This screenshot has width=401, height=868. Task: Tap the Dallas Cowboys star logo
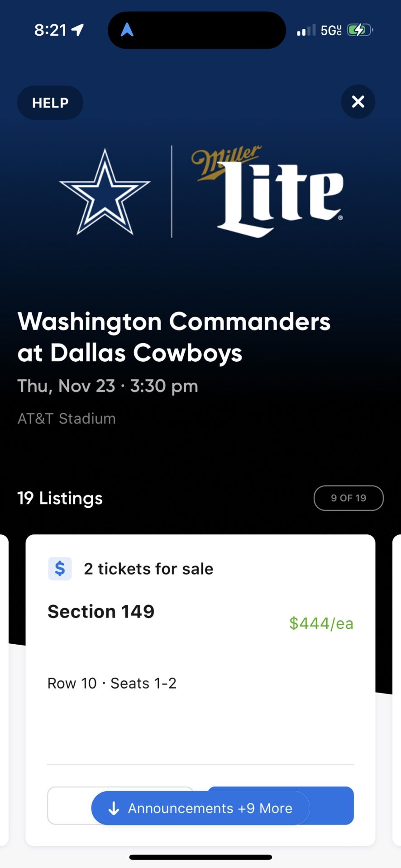[105, 192]
